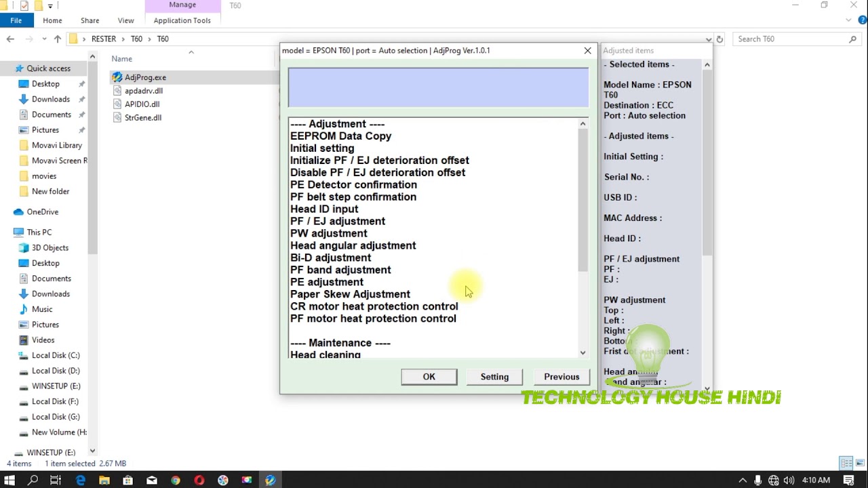Click navigation pane scrollbar thumb

92,159
